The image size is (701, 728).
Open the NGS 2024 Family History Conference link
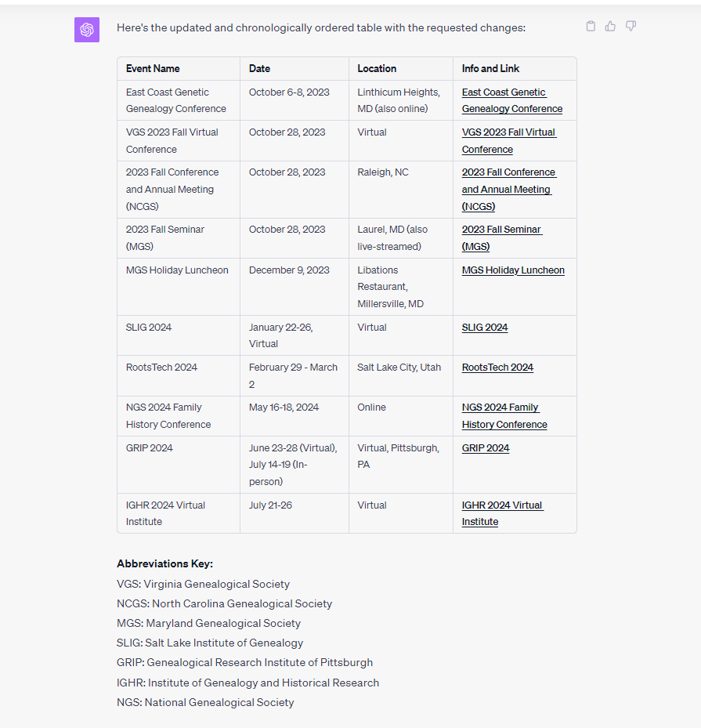click(504, 416)
